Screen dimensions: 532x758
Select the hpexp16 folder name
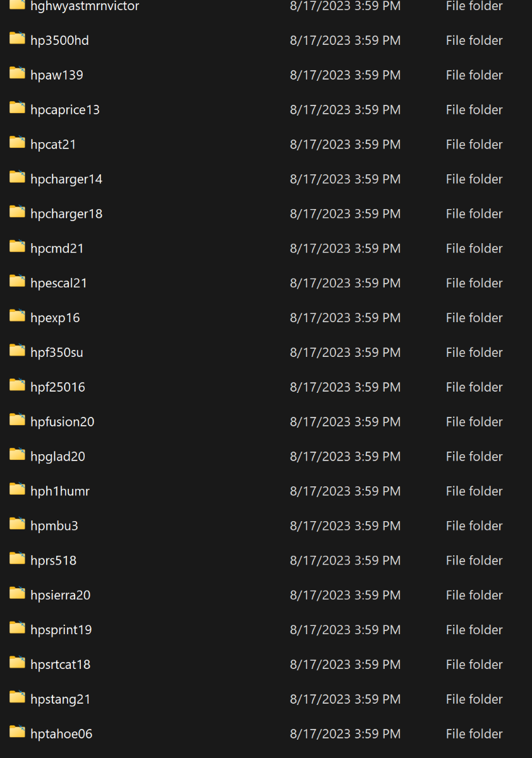click(x=55, y=318)
